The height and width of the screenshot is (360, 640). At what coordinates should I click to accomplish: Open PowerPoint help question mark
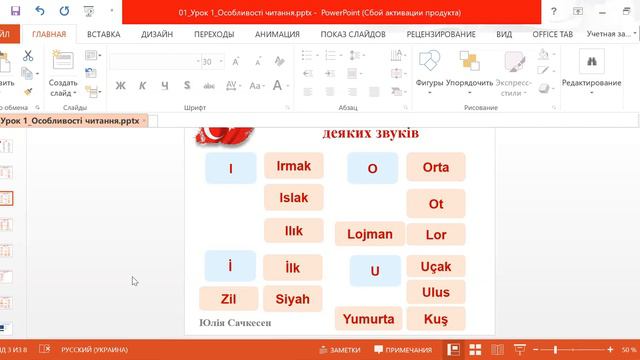tap(553, 11)
